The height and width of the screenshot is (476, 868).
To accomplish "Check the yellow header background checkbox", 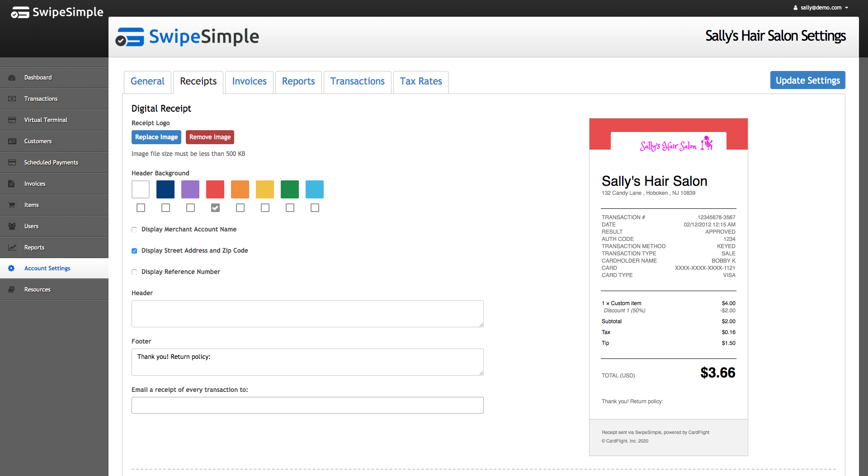I will pyautogui.click(x=265, y=208).
